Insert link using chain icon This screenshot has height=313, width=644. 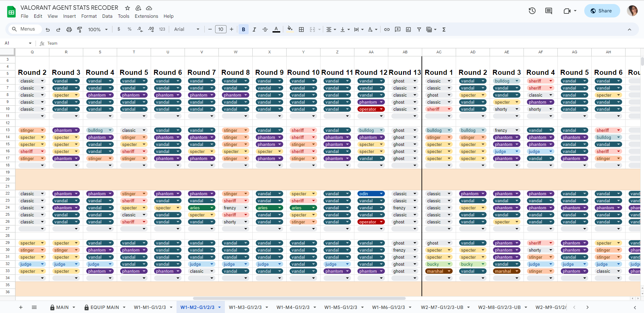(387, 30)
